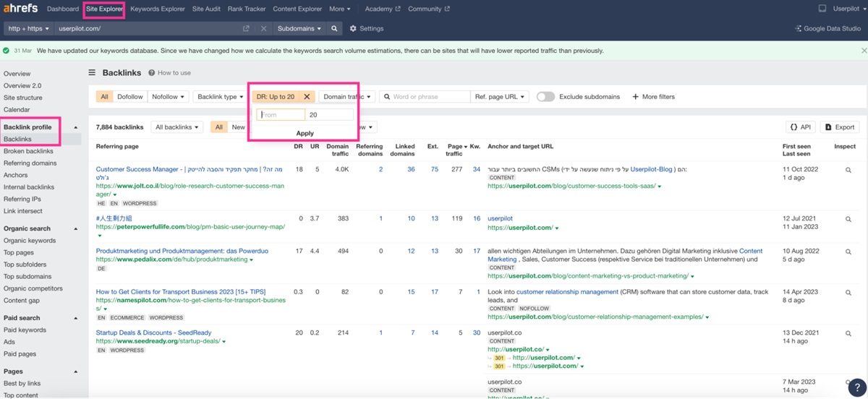Image resolution: width=868 pixels, height=399 pixels.
Task: Open Overview 2.0 in sidebar
Action: click(22, 85)
